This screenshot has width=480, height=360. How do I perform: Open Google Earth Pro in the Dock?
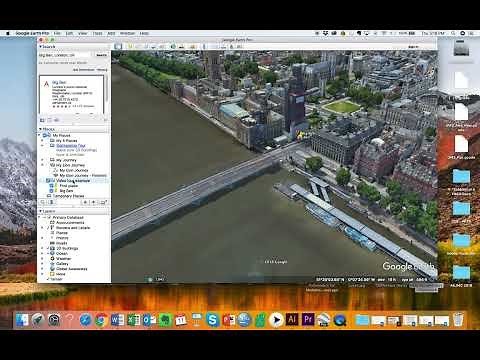[x=323, y=320]
